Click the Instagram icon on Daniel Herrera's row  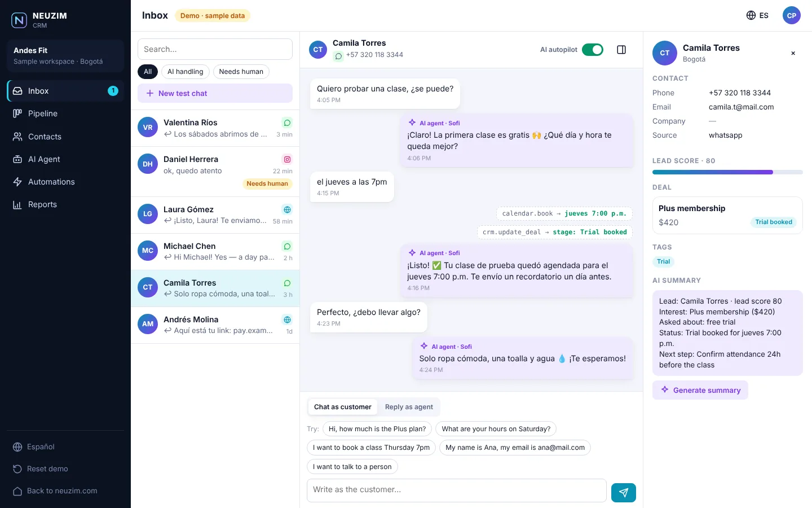tap(287, 160)
